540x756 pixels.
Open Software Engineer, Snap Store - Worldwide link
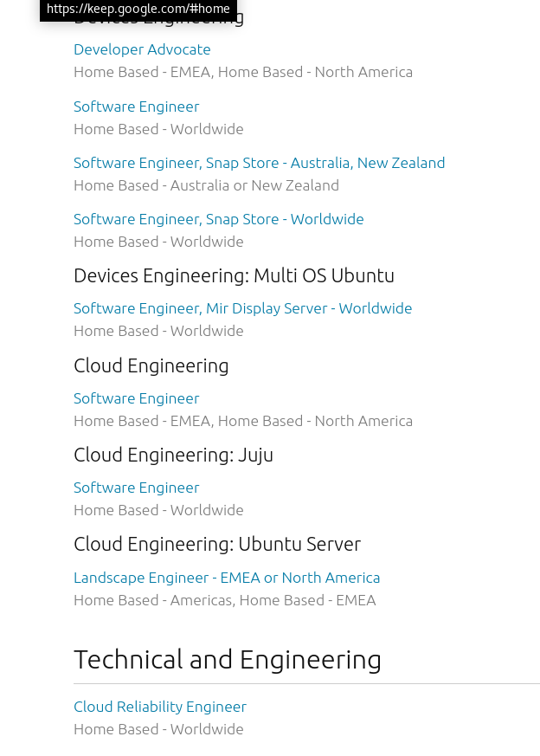[x=219, y=219]
